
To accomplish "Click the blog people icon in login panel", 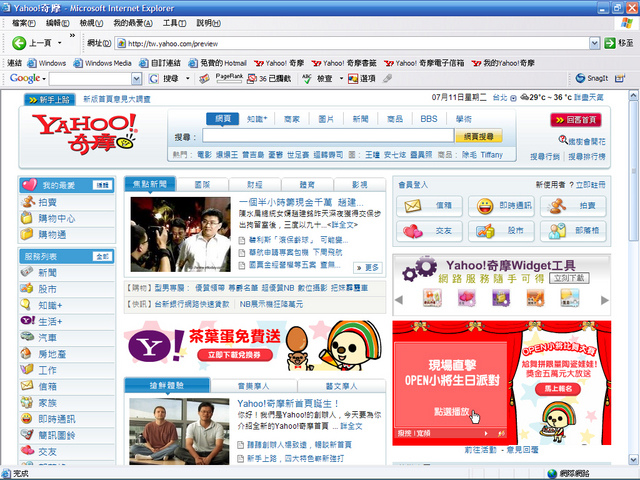I will tap(557, 231).
